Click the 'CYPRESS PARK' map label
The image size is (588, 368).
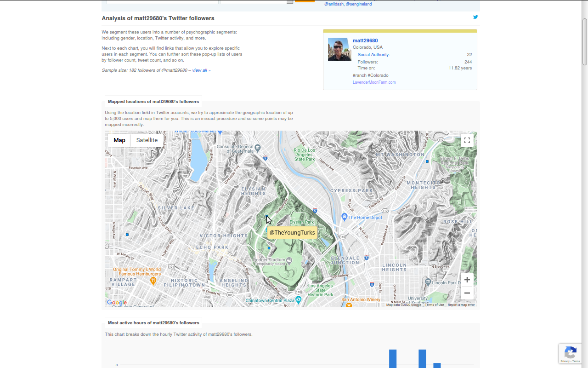352,190
